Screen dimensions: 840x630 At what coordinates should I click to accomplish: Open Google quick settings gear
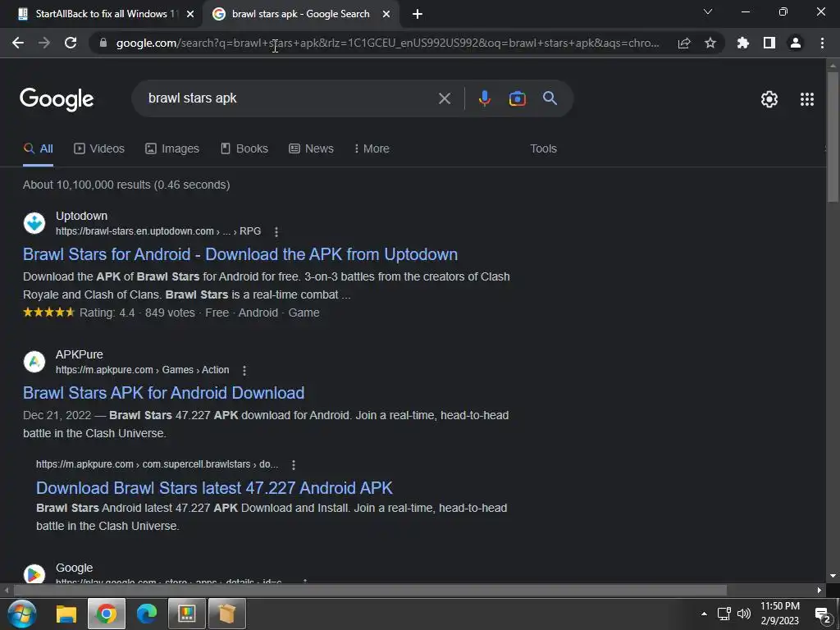[769, 99]
